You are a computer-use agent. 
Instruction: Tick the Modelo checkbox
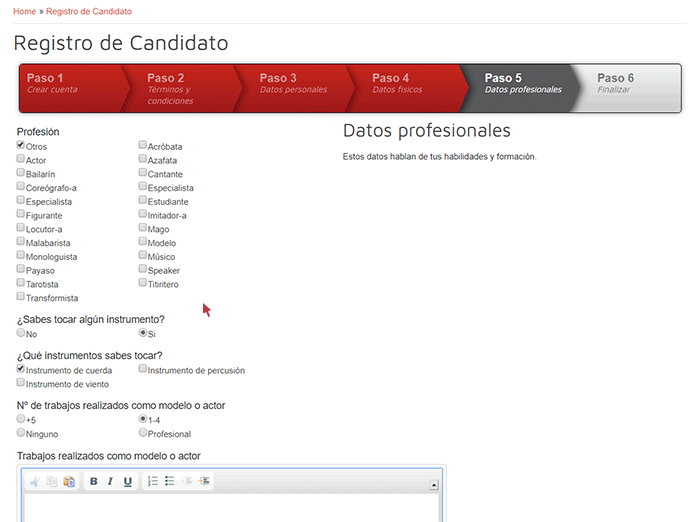click(x=142, y=242)
